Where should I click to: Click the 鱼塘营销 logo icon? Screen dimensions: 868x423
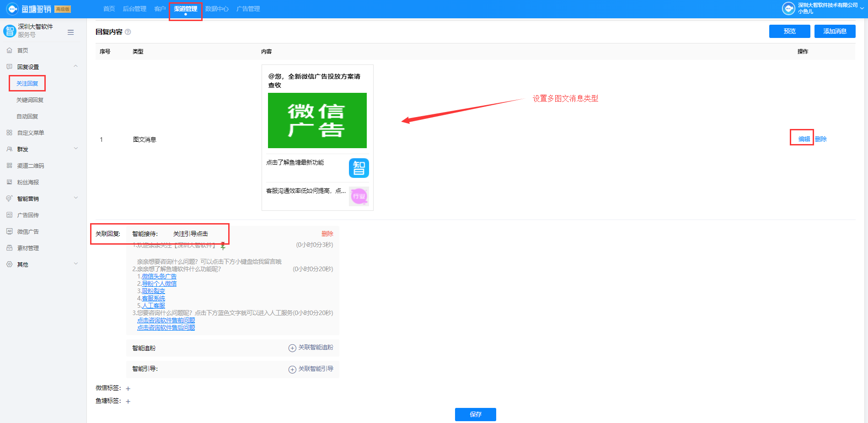[x=13, y=9]
